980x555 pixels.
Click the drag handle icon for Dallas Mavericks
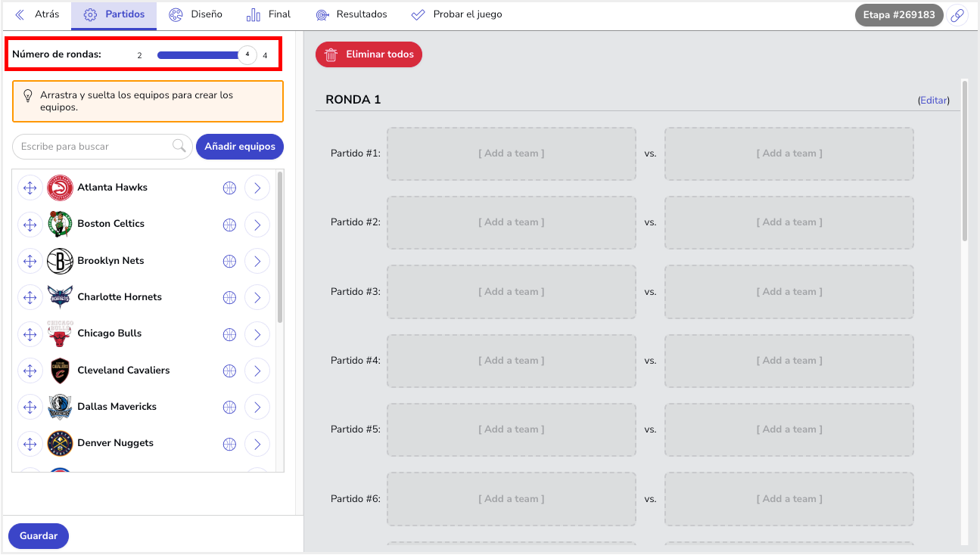[30, 407]
